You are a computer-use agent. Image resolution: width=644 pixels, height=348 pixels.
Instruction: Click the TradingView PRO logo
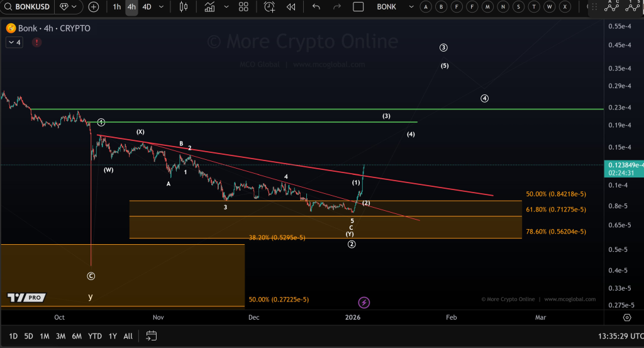[x=26, y=298]
